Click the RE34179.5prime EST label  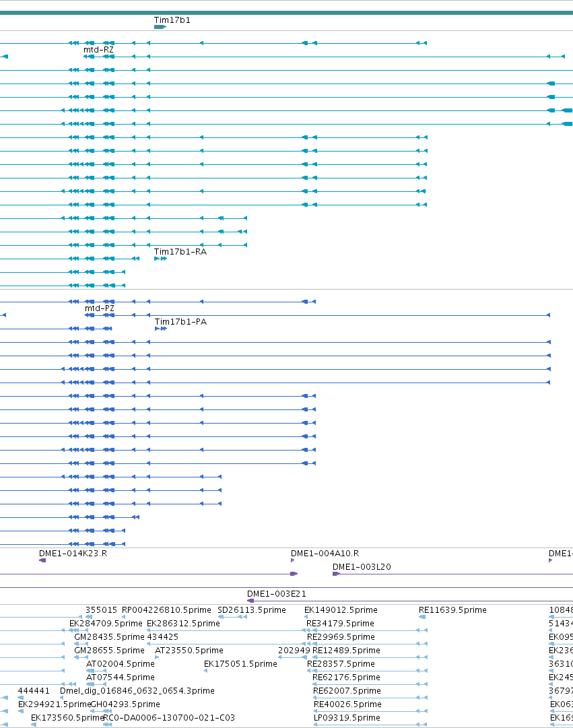(x=340, y=624)
